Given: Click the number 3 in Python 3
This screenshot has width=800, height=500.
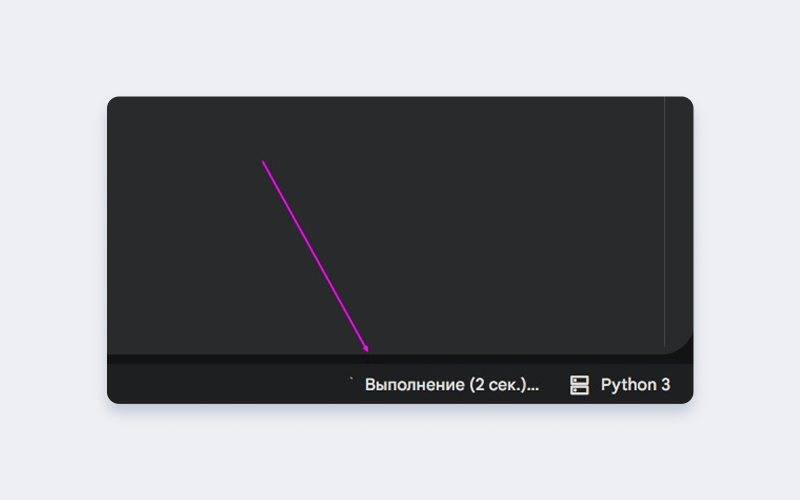Looking at the screenshot, I should point(664,385).
